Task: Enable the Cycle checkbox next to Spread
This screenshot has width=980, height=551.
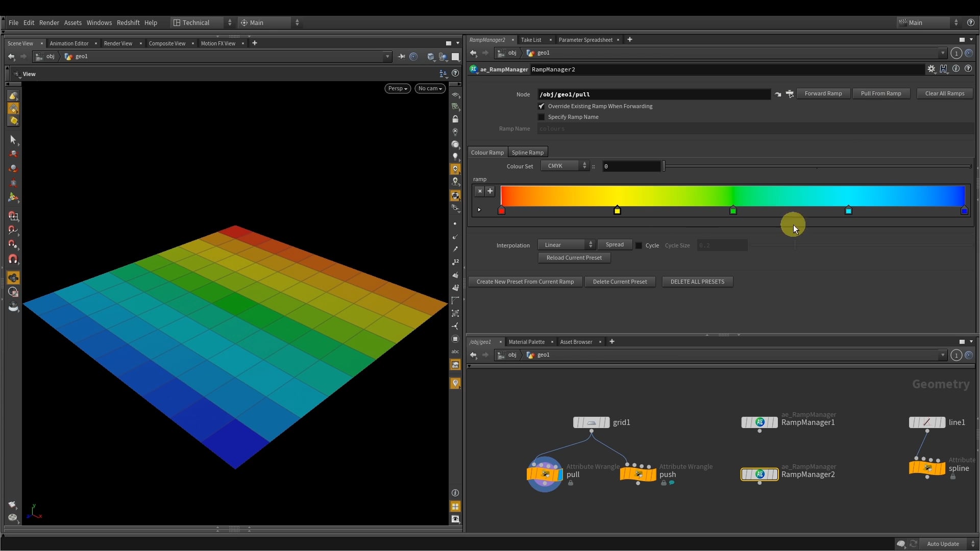Action: [639, 245]
